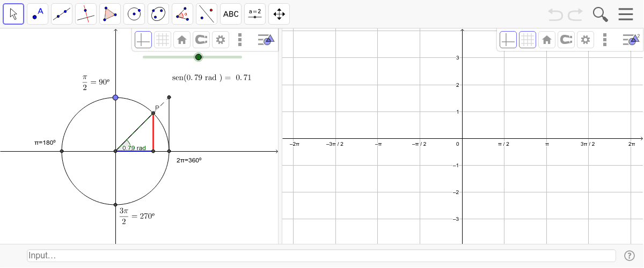
Task: Select the Line through two points tool
Action: (62, 14)
